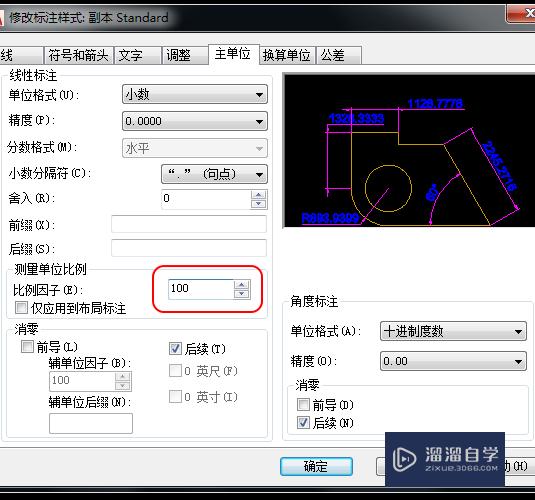This screenshot has width=535, height=500.
Task: Switch to the 换算单位 tab
Action: click(287, 55)
